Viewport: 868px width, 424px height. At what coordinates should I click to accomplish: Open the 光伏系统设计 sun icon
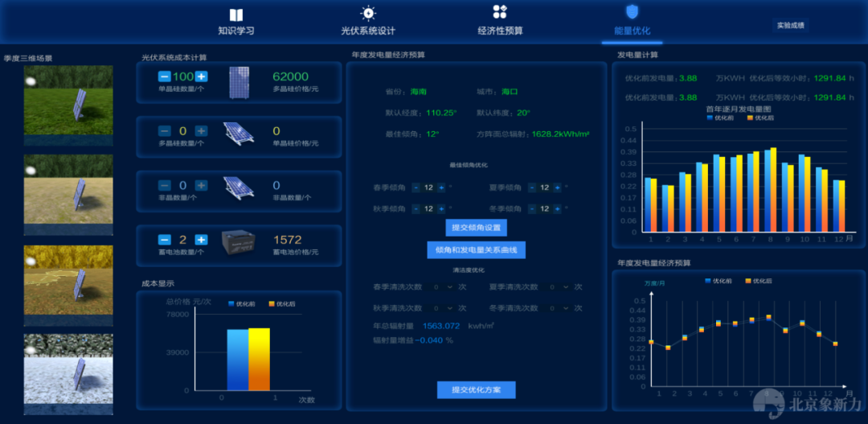click(x=368, y=13)
